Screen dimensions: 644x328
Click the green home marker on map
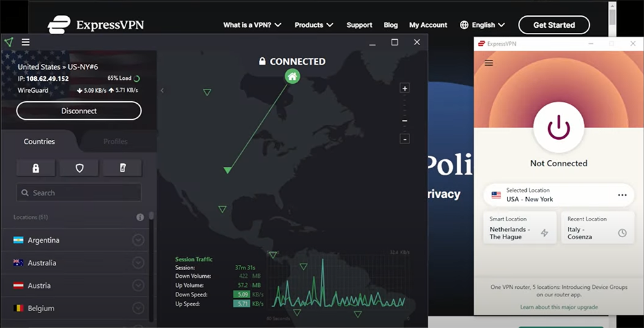292,76
